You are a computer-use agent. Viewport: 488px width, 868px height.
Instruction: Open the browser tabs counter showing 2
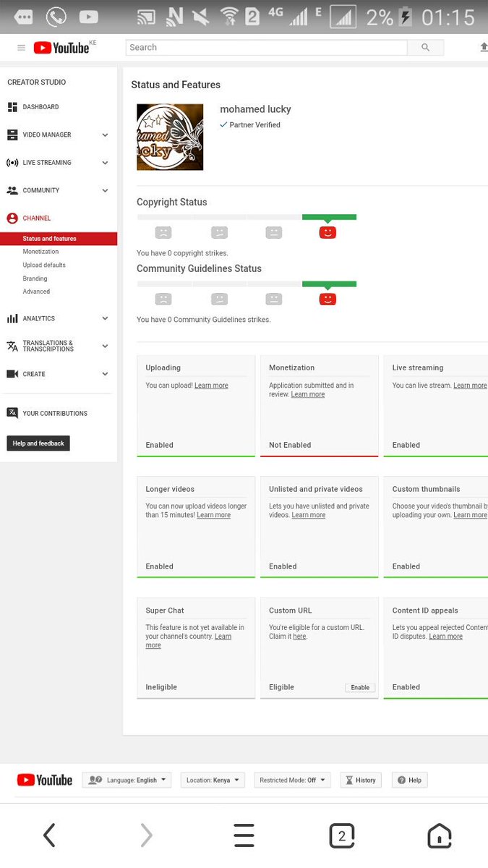click(342, 836)
